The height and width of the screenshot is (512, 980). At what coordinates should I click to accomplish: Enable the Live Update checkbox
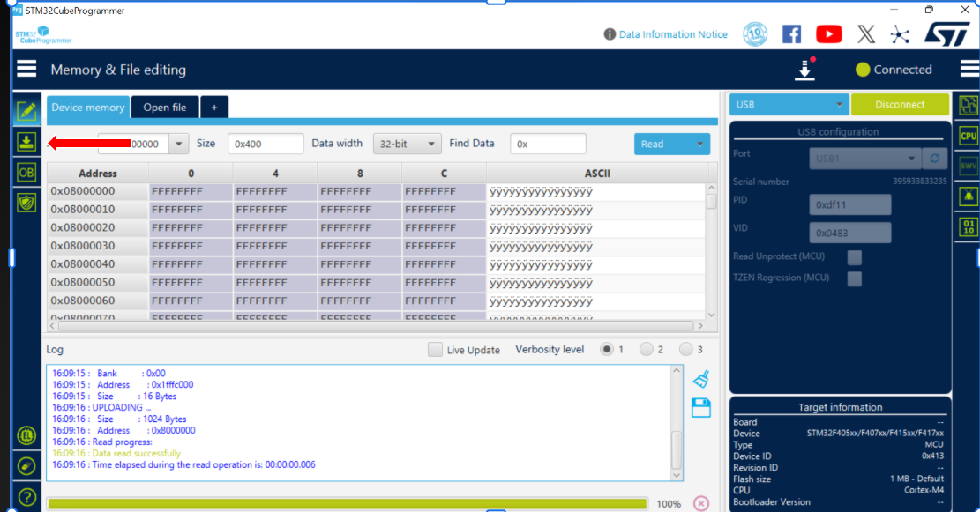point(435,350)
